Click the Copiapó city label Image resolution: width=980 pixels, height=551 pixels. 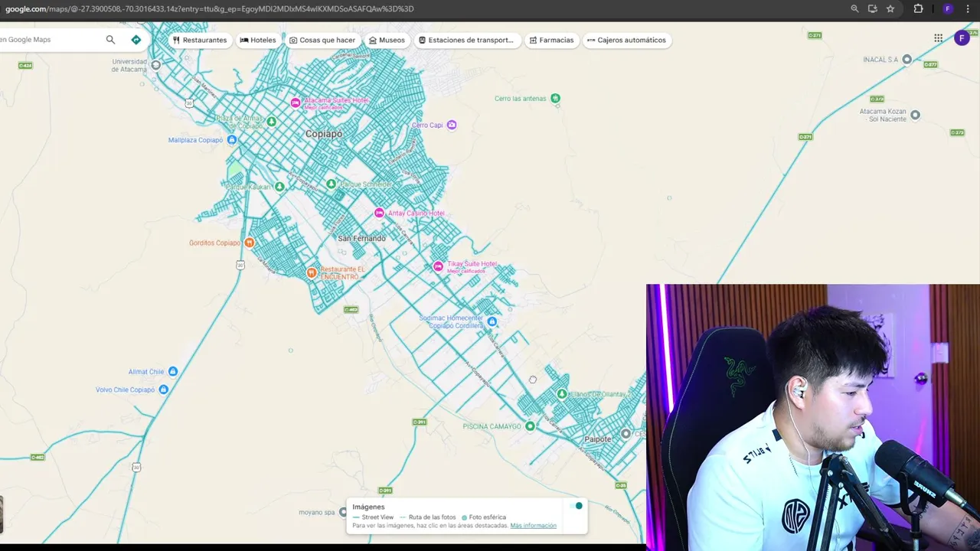[x=324, y=134]
